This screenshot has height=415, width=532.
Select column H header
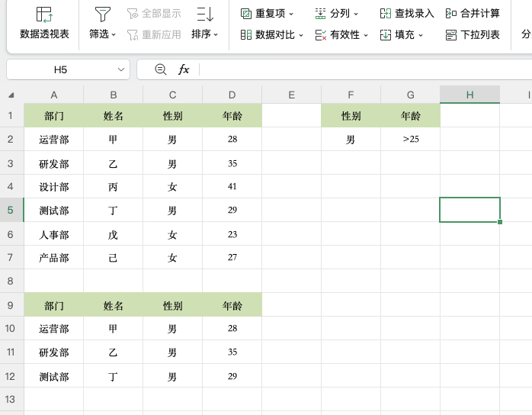click(470, 95)
